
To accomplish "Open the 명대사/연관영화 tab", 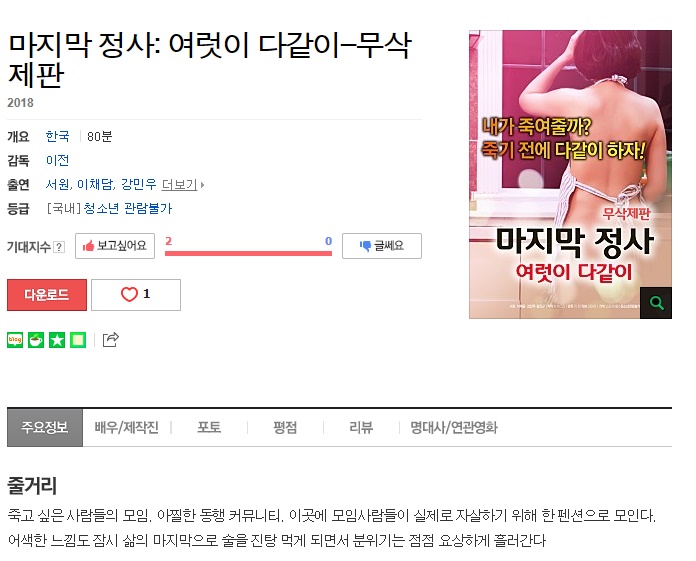I will coord(454,427).
